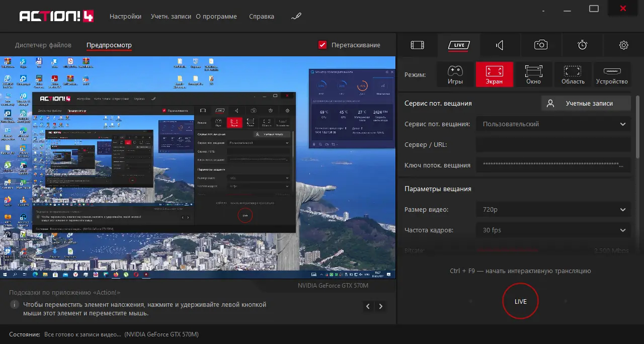
Task: Click the screen preview image
Action: 198,167
